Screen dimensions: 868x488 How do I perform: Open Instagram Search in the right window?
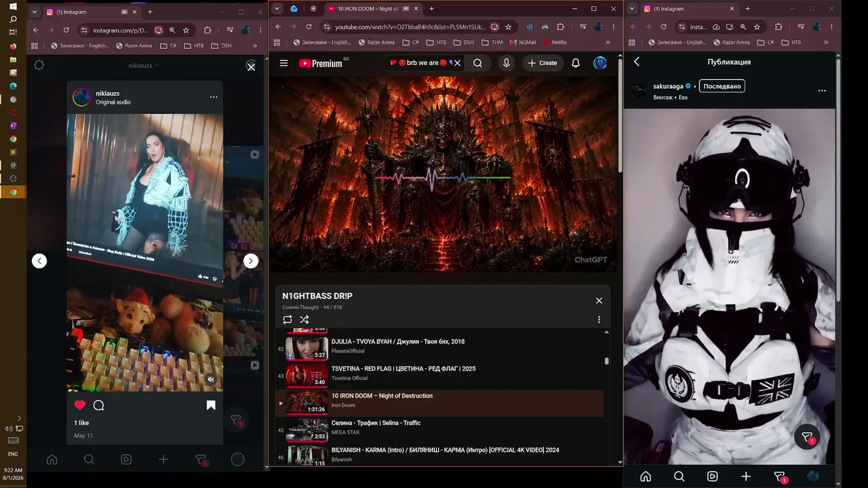[x=679, y=476]
